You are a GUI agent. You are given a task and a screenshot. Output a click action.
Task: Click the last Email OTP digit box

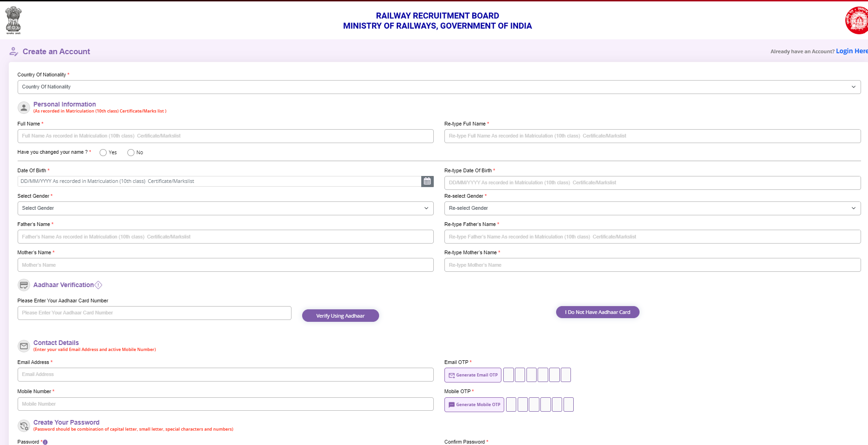pyautogui.click(x=566, y=375)
